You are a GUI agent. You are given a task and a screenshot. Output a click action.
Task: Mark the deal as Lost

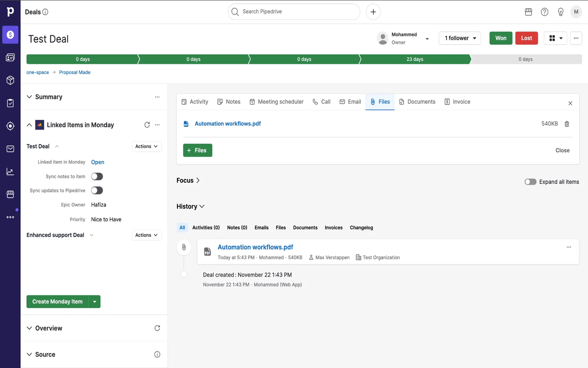click(x=527, y=38)
